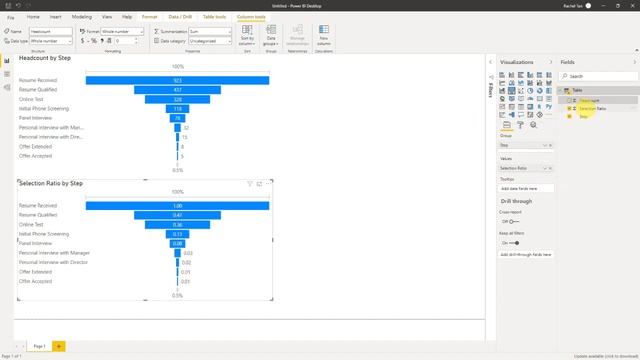Viewport: 640px width, 360px height.
Task: Open the Data type dropdown
Action: coord(51,41)
